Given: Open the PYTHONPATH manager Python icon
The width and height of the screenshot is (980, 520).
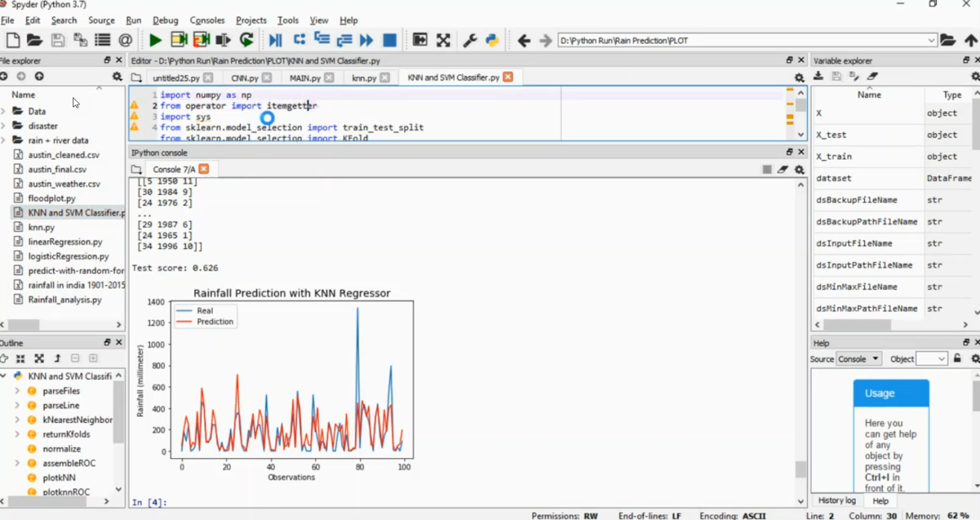Looking at the screenshot, I should tap(492, 41).
